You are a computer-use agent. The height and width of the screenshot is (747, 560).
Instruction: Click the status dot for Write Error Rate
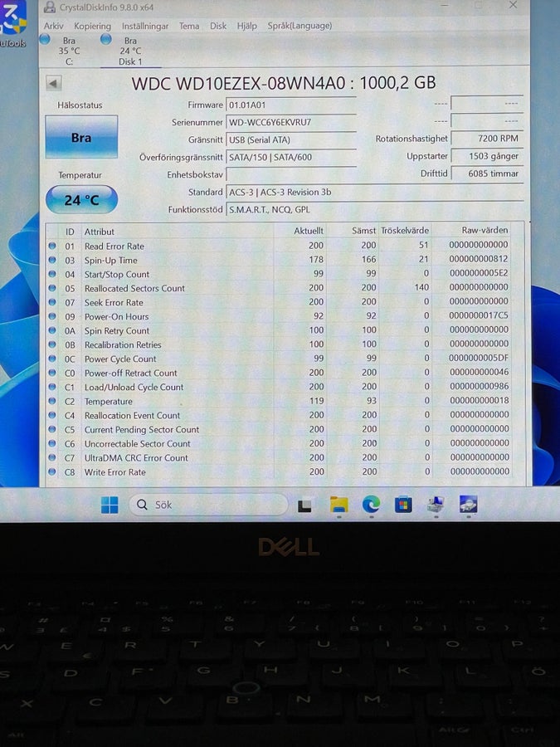(x=52, y=472)
